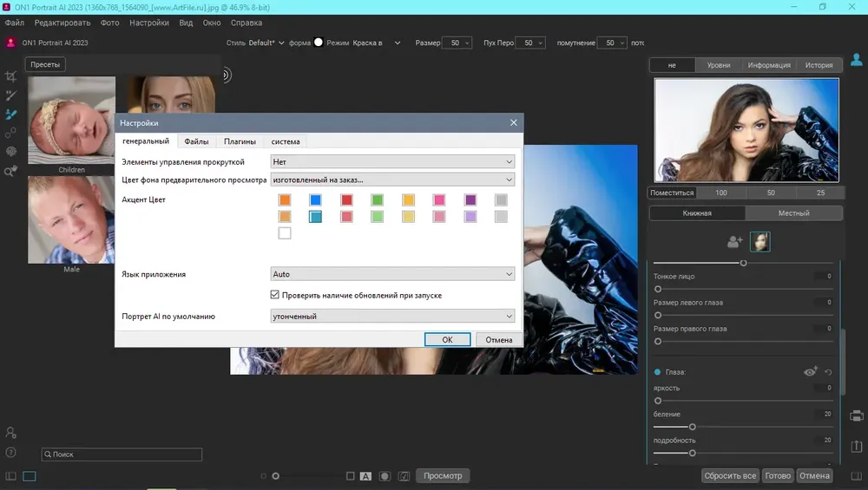Click the add eye icon in Глаза
Viewport: 868px width, 490px height.
click(x=811, y=371)
